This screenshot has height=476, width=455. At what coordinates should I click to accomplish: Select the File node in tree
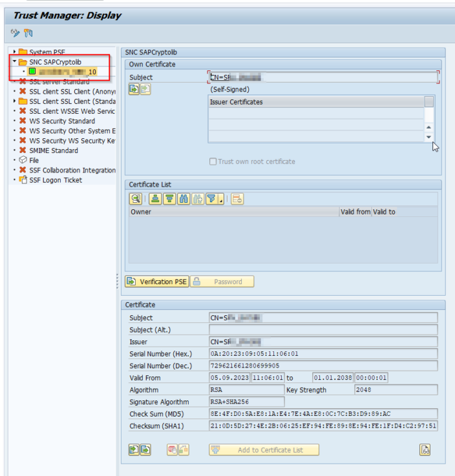point(34,160)
